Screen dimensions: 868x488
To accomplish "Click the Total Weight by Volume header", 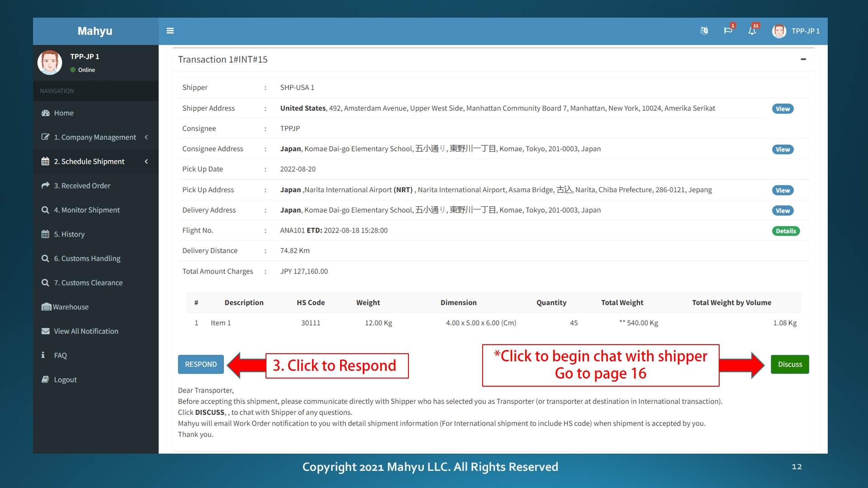I will point(731,303).
